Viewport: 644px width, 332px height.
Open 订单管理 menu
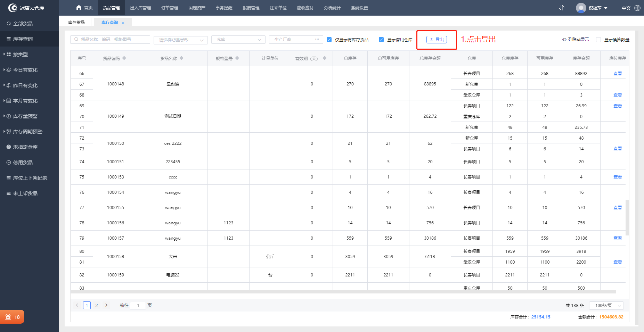tap(170, 8)
